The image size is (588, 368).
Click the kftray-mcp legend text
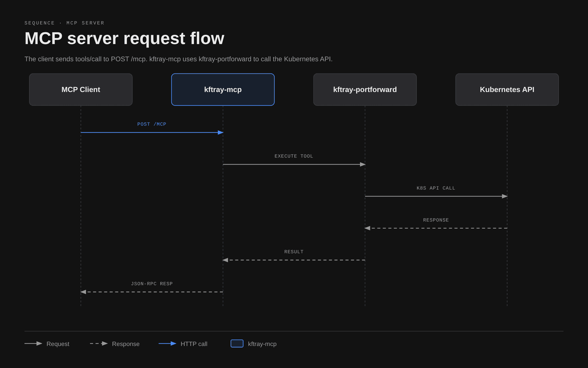(262, 344)
